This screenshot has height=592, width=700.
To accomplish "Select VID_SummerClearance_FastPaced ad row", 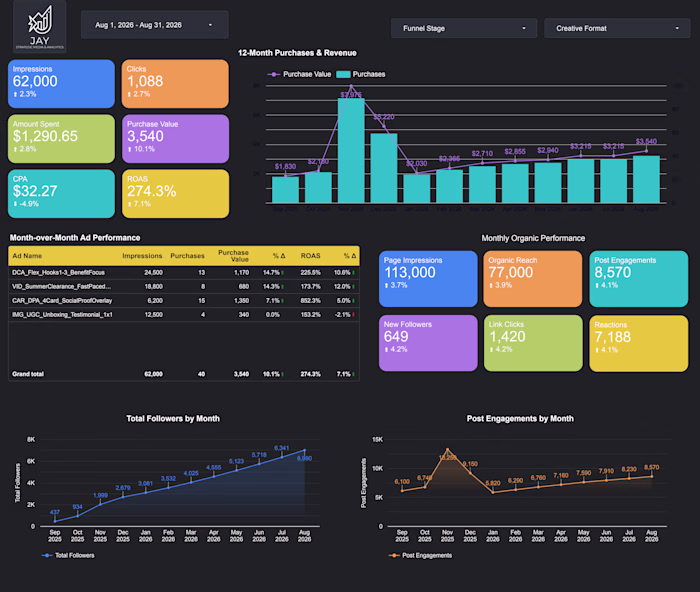I will pyautogui.click(x=183, y=287).
